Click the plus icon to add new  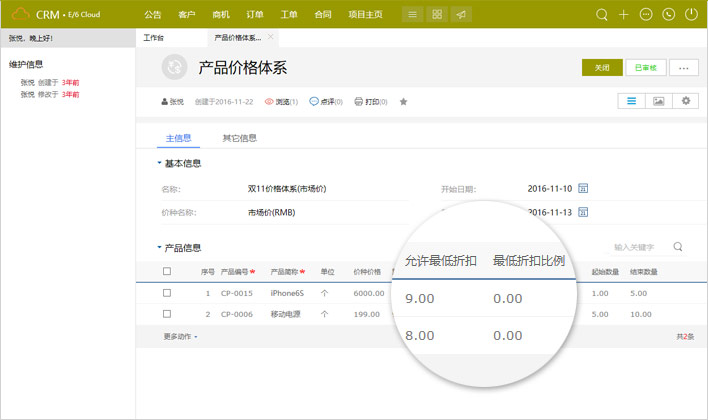(x=624, y=15)
